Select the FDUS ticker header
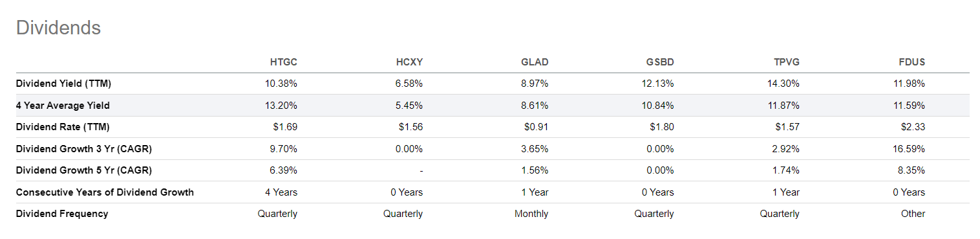This screenshot has height=239, width=980. [x=912, y=62]
